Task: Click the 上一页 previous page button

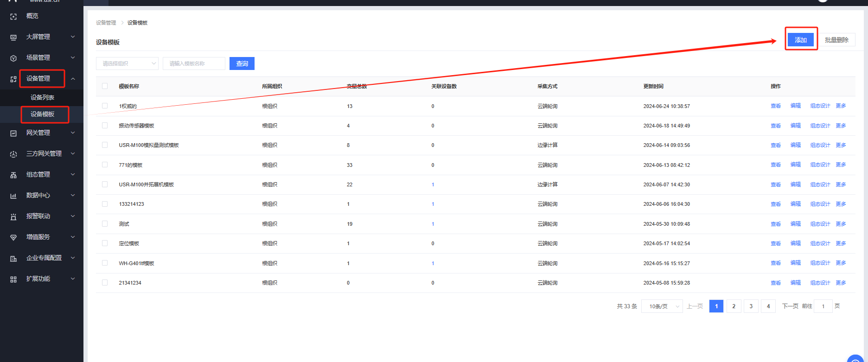Action: tap(695, 306)
